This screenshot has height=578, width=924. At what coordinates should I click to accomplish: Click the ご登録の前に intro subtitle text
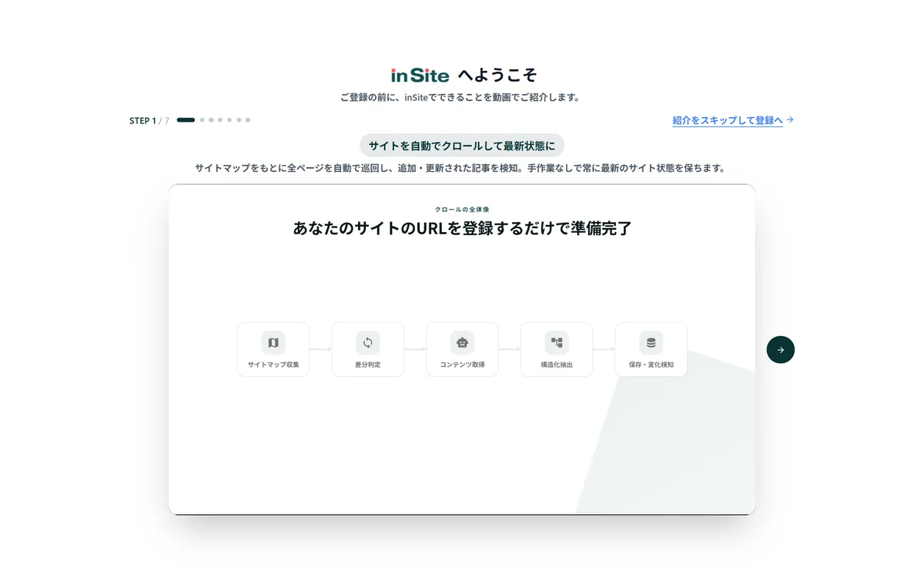coord(462,98)
